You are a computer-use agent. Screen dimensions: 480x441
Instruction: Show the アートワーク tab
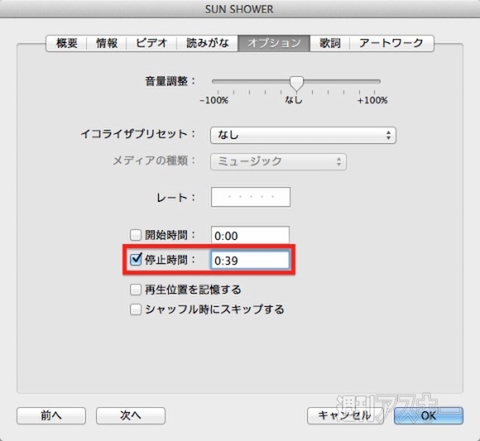click(391, 43)
